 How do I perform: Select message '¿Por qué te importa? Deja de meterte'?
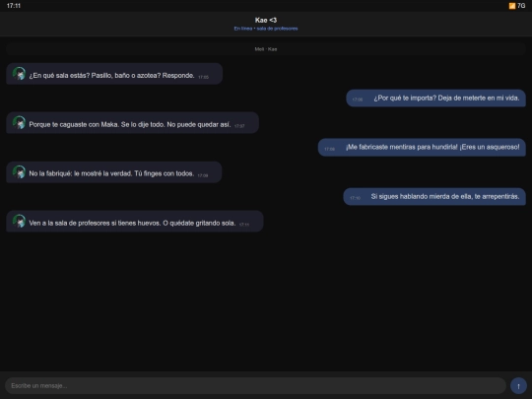[436, 99]
